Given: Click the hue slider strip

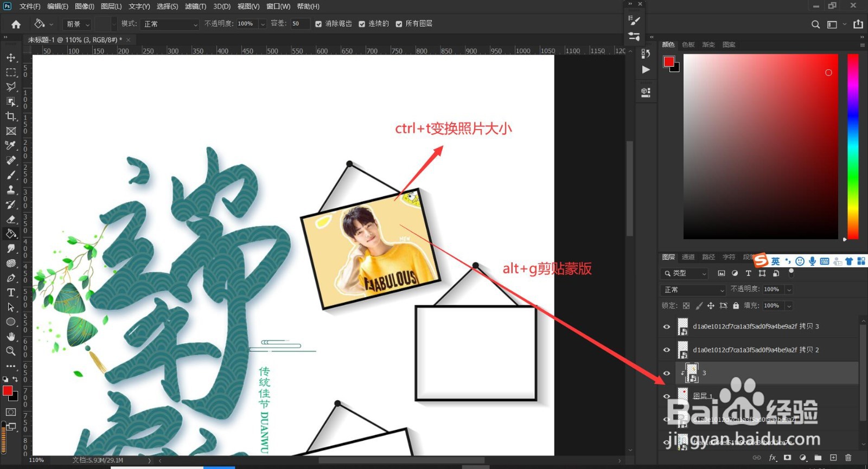Looking at the screenshot, I should tap(853, 146).
